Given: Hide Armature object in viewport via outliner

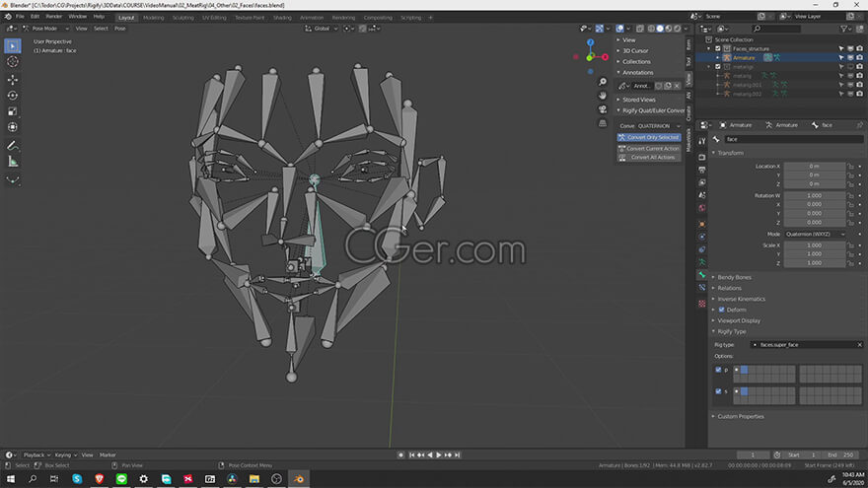Looking at the screenshot, I should 850,57.
